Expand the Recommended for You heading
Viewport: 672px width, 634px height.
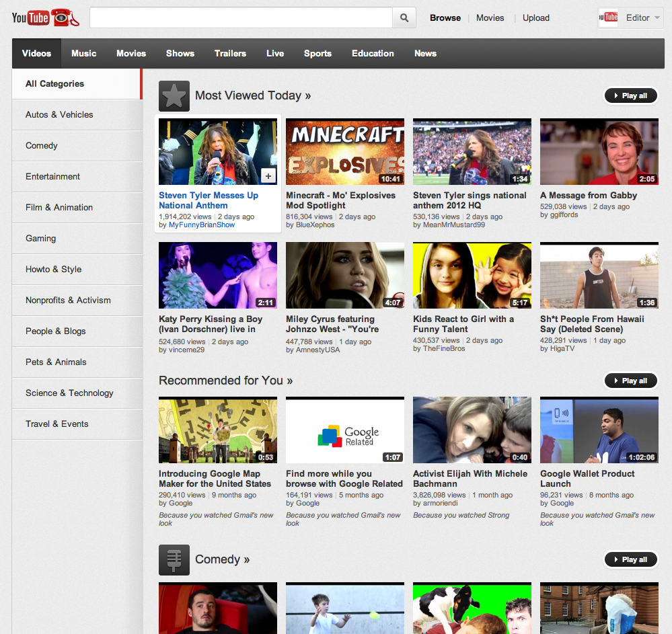(x=226, y=381)
